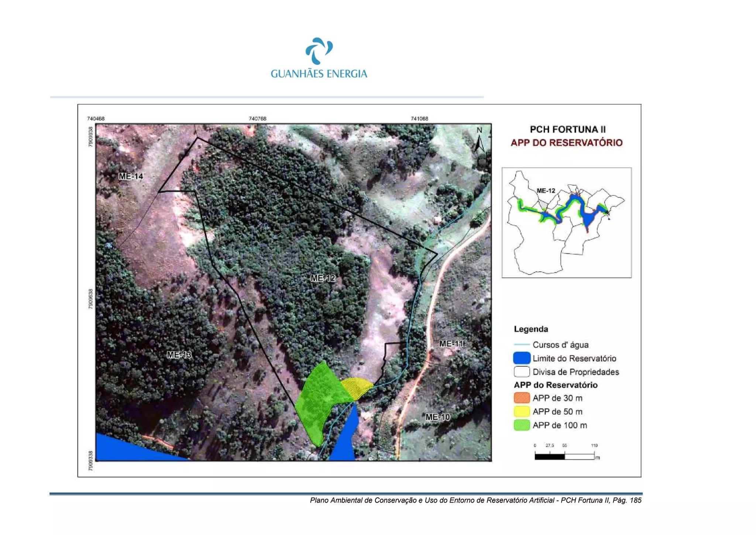Viewport: 756px width, 535px height.
Task: Click the Cursos d' água line symbol
Action: point(522,344)
